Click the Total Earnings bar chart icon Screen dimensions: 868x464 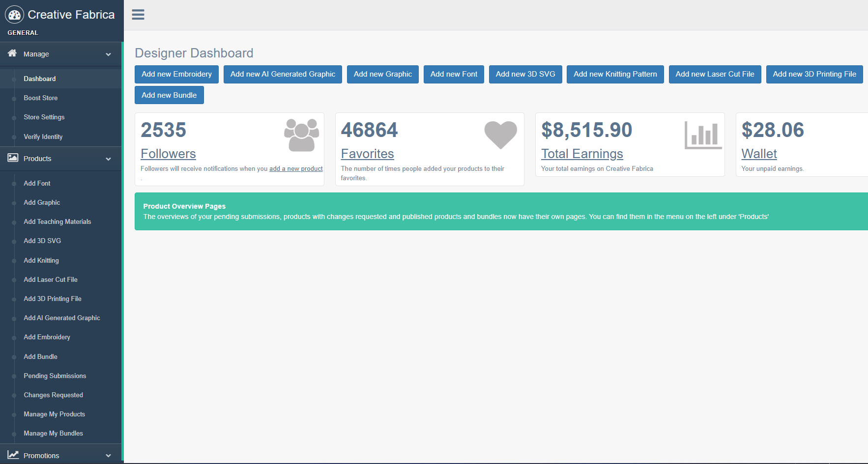(x=703, y=135)
